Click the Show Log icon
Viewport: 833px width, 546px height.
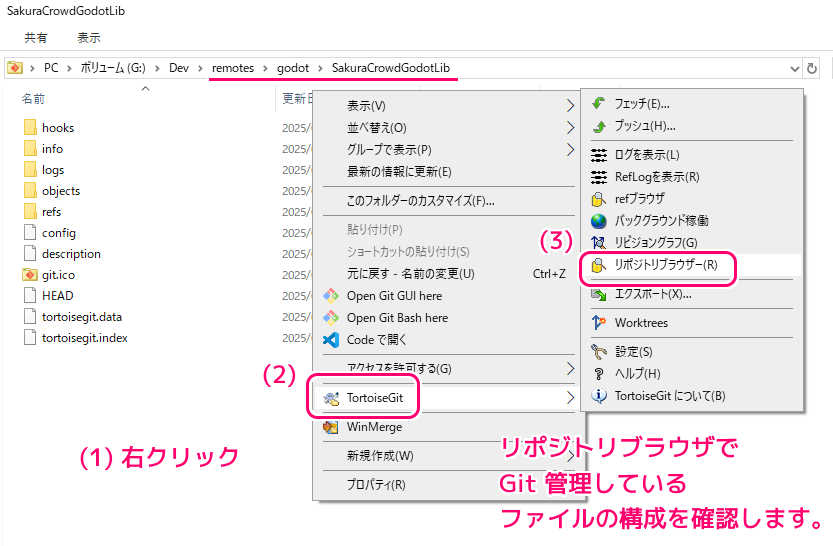coord(599,155)
